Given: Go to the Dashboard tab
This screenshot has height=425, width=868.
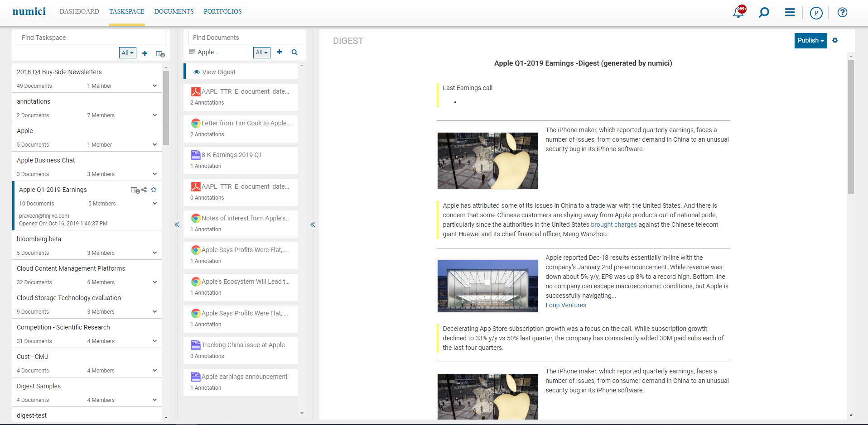Looking at the screenshot, I should click(x=79, y=11).
